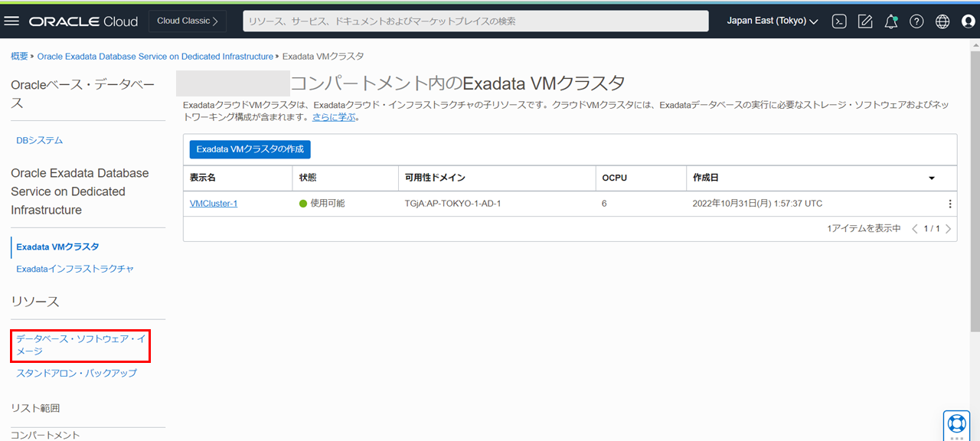Go to the previous page of results

914,229
